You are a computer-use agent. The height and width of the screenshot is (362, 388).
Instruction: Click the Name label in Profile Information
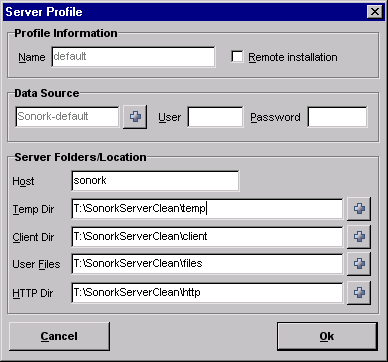pyautogui.click(x=32, y=57)
